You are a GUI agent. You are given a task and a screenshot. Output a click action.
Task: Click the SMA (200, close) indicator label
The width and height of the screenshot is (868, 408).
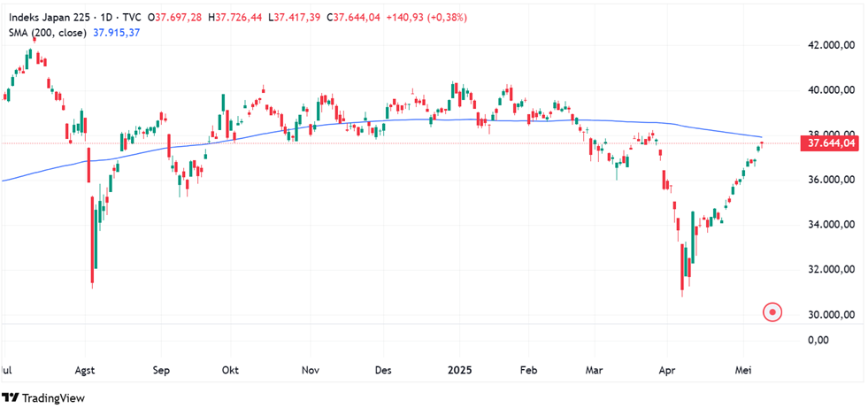[48, 33]
